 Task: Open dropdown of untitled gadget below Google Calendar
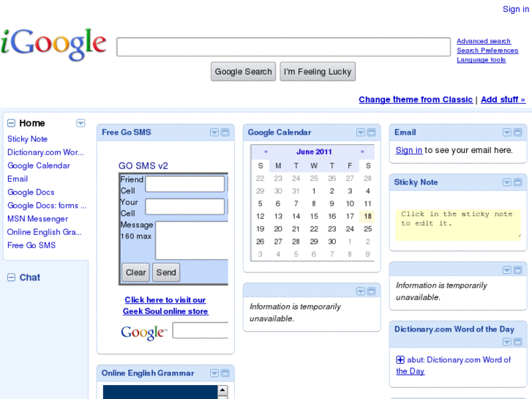tap(361, 291)
